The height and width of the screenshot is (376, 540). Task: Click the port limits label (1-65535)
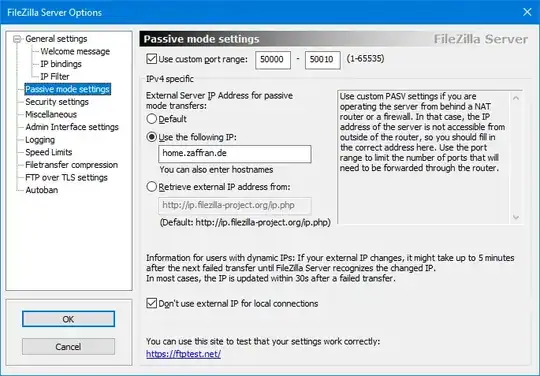(x=365, y=59)
